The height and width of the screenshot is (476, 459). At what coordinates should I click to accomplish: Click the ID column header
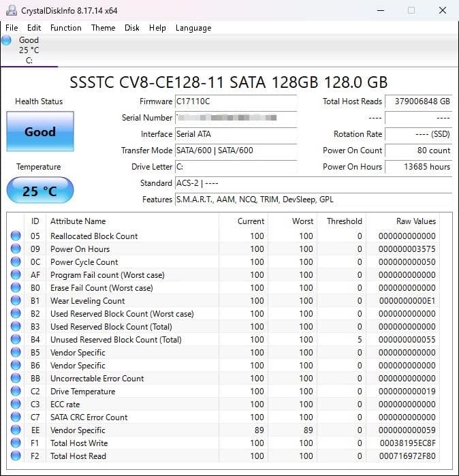click(35, 221)
